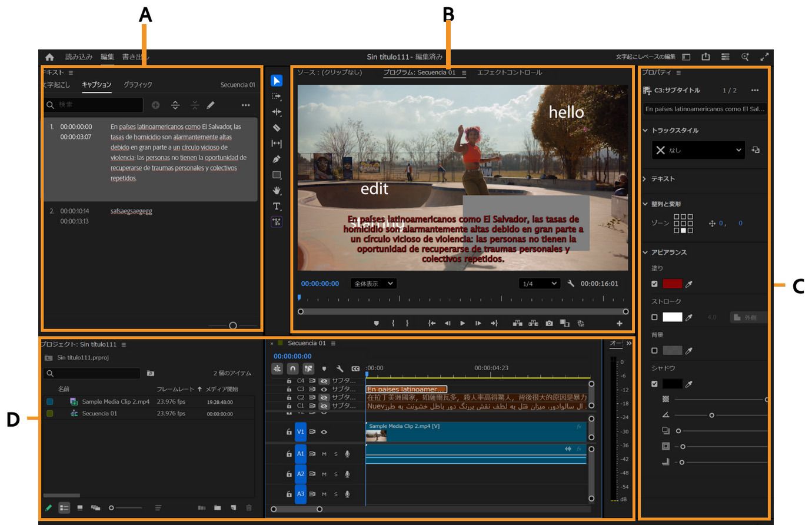Screen dimensions: 812x525
Task: Click the New Bin icon in the project panel
Action: [217, 509]
